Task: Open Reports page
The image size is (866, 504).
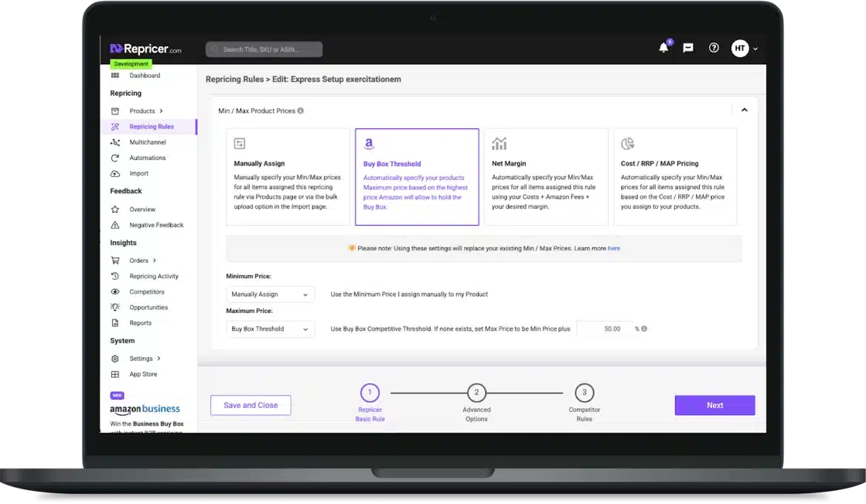Action: click(140, 323)
